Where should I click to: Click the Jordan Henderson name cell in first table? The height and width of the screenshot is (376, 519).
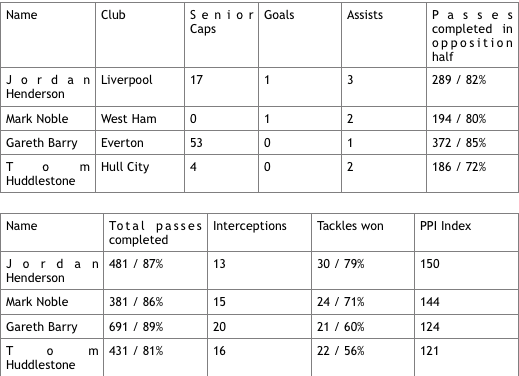[48, 87]
